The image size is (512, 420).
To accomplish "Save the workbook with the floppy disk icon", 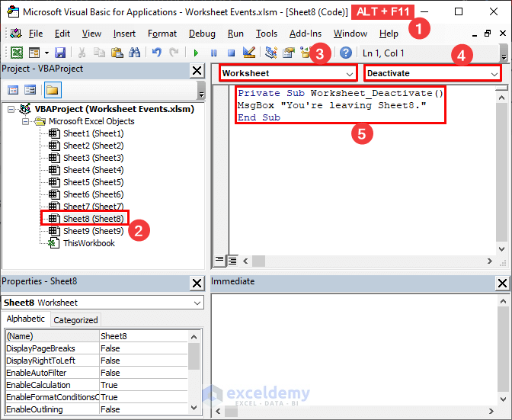I will 60,53.
